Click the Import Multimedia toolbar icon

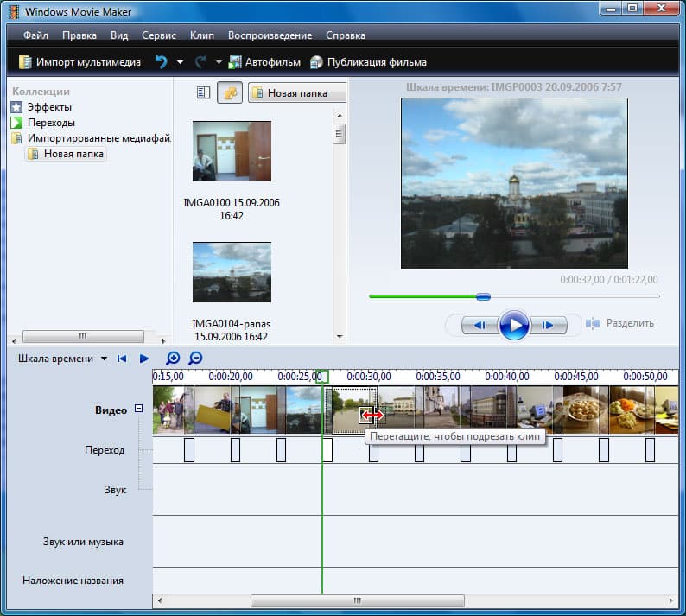click(25, 62)
